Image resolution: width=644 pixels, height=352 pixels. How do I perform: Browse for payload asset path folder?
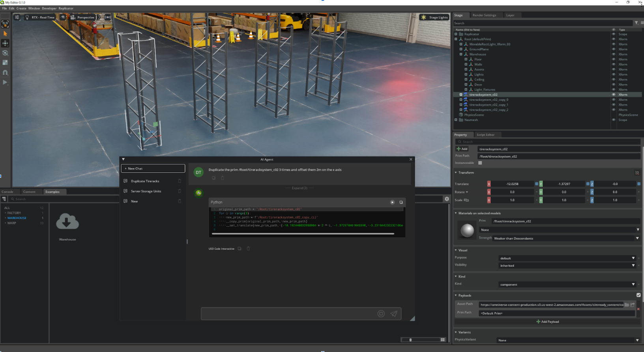(627, 305)
